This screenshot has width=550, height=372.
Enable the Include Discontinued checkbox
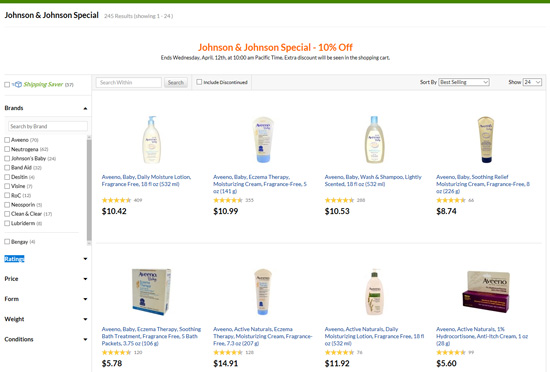pos(199,82)
